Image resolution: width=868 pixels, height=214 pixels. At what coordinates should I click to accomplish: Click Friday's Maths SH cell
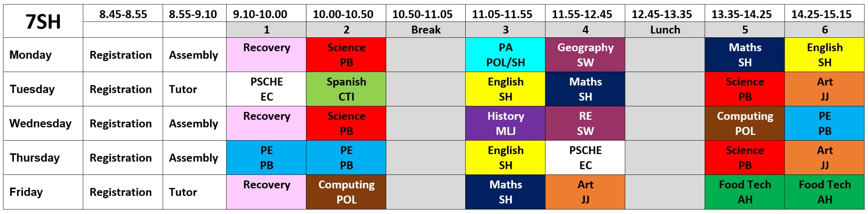(505, 192)
